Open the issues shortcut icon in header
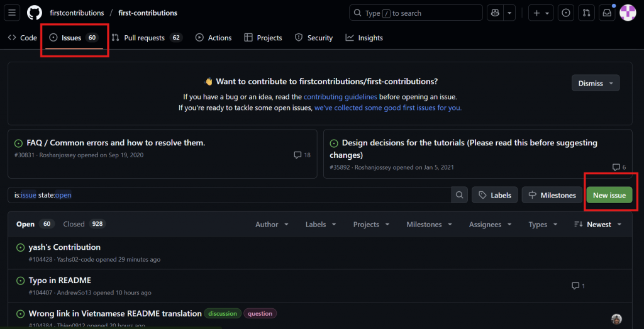 click(x=565, y=13)
